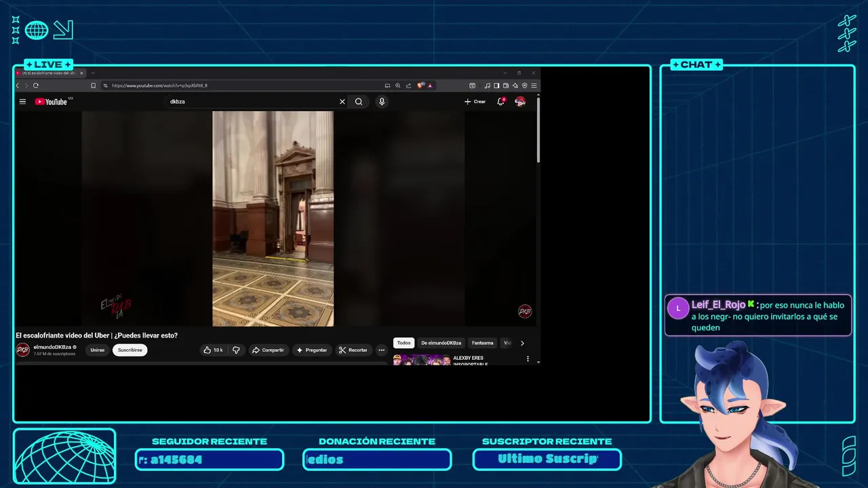Open Brave wallet icon
The height and width of the screenshot is (488, 868).
click(506, 85)
